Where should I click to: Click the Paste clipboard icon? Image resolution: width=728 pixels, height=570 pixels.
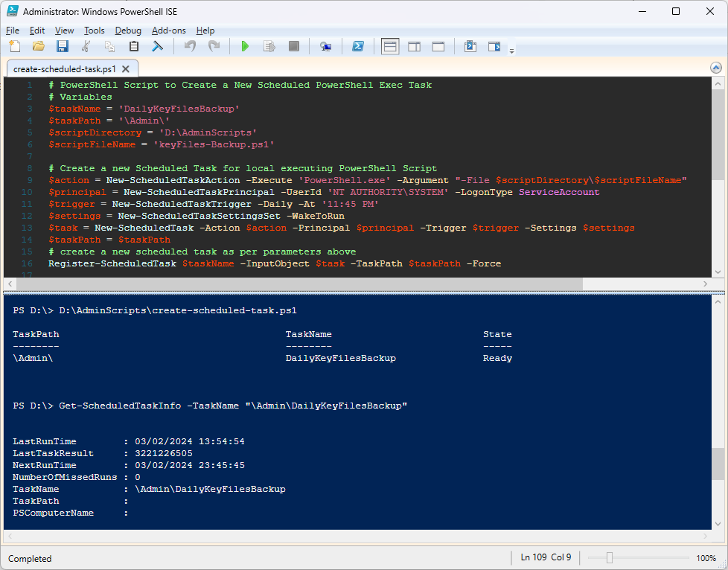pyautogui.click(x=134, y=46)
